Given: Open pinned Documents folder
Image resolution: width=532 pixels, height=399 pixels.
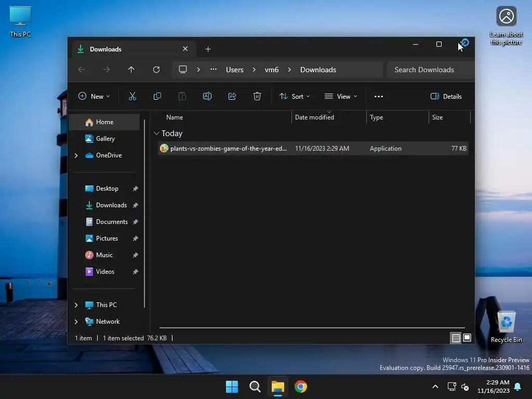Looking at the screenshot, I should tap(112, 221).
